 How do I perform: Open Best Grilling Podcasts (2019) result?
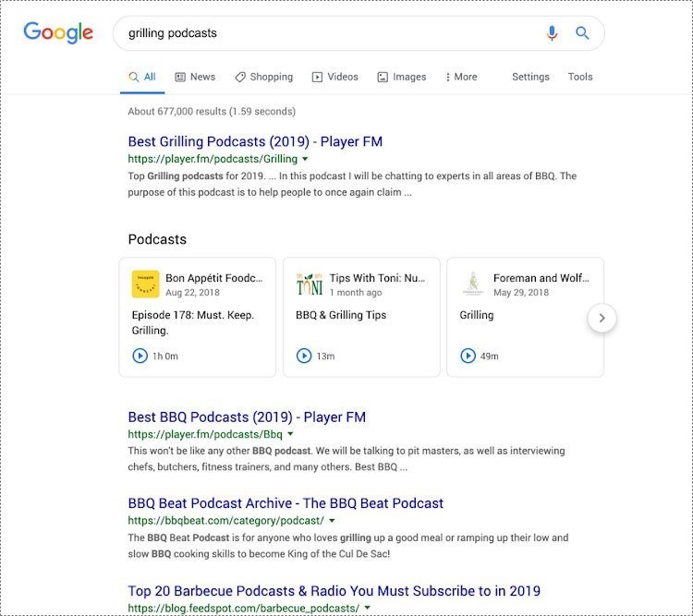click(255, 141)
